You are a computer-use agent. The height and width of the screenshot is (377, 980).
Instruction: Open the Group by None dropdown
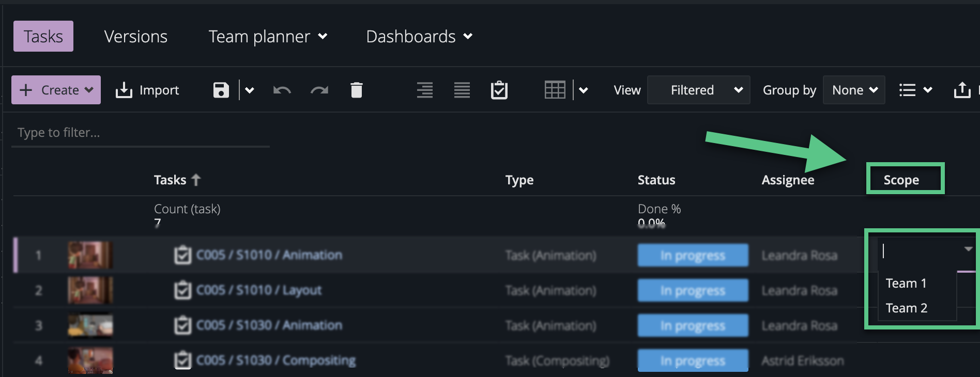tap(854, 90)
